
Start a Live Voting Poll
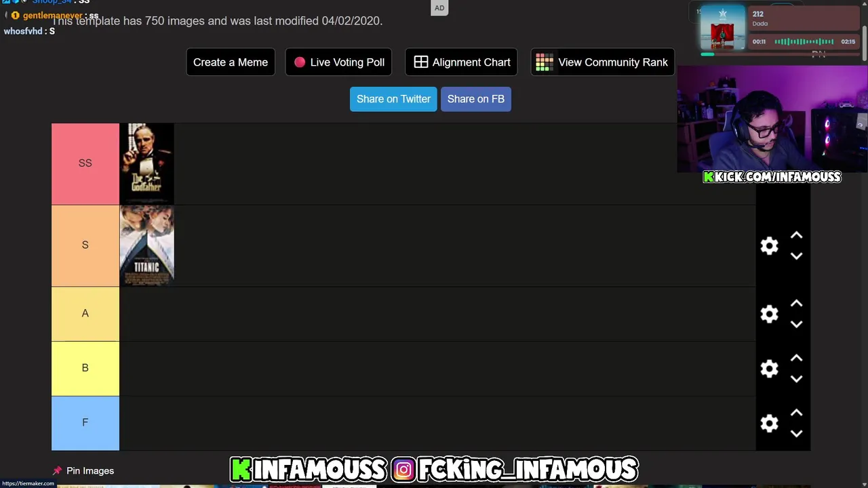point(338,62)
